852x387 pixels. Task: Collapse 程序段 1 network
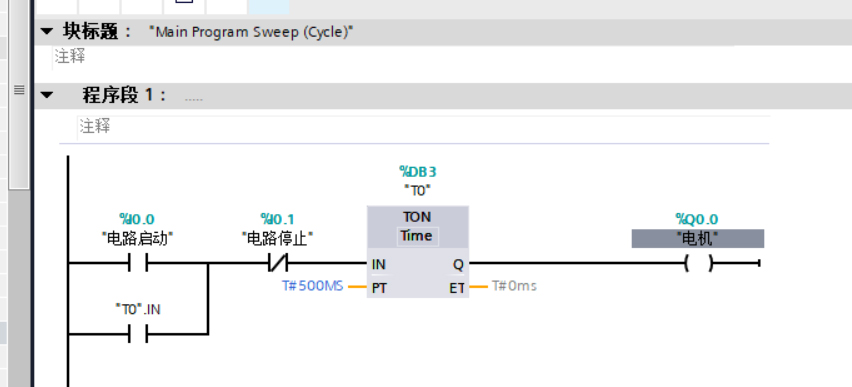click(x=47, y=95)
